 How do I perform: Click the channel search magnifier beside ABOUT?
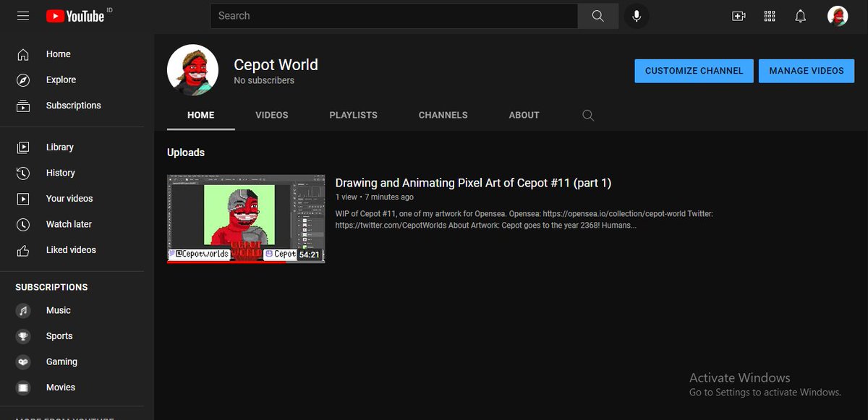tap(588, 115)
